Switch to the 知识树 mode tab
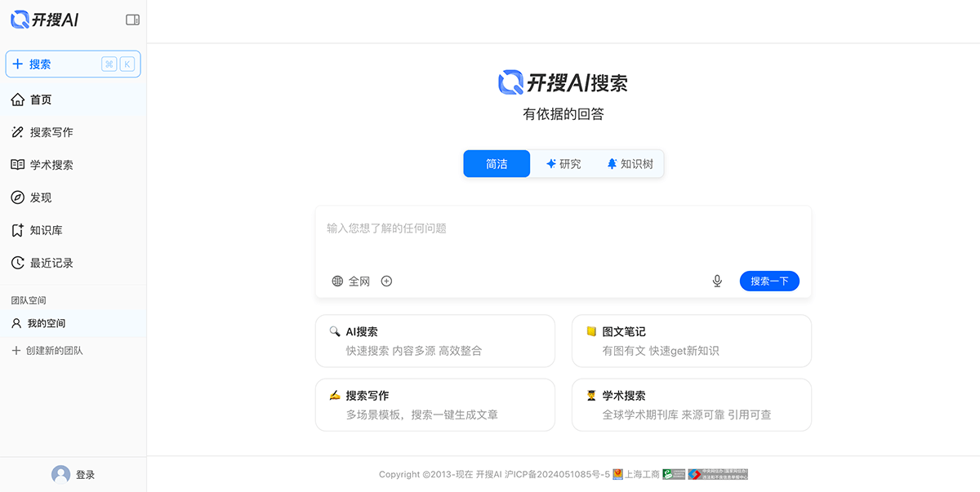Image resolution: width=980 pixels, height=492 pixels. (x=630, y=164)
